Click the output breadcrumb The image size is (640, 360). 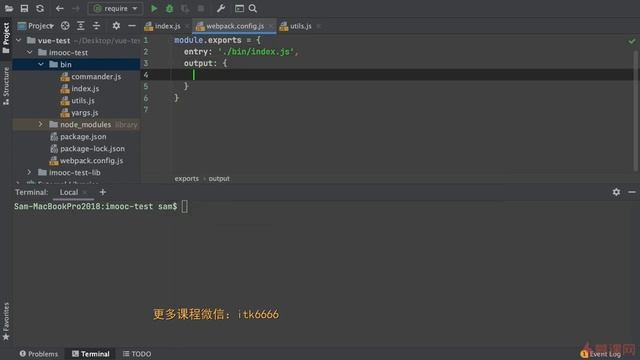click(x=219, y=179)
